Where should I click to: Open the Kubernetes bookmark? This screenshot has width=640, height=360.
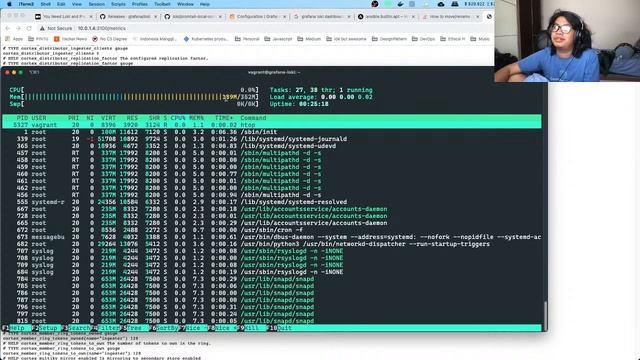206,39
